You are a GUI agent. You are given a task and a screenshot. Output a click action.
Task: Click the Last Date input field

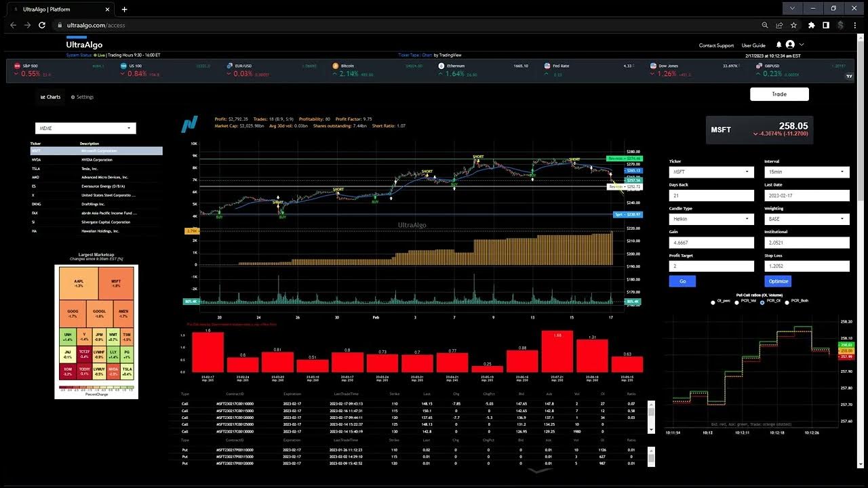[807, 195]
